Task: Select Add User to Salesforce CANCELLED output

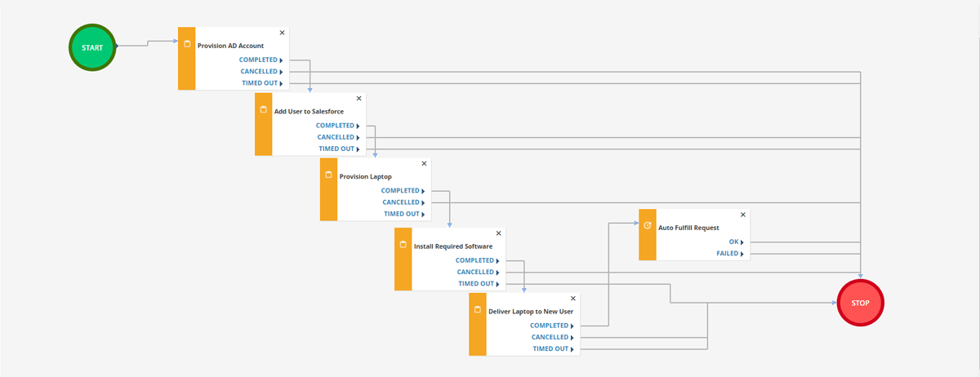Action: click(x=338, y=137)
